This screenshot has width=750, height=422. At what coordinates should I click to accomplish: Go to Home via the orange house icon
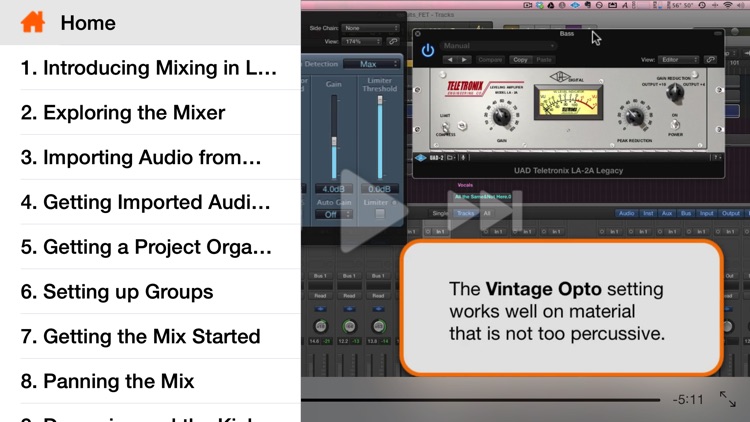pos(33,22)
